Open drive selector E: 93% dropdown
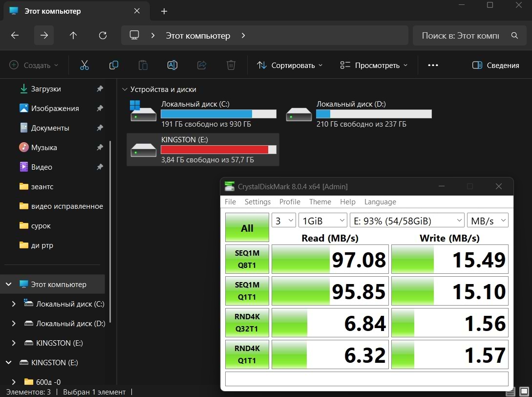This screenshot has height=397, width=532. (407, 221)
